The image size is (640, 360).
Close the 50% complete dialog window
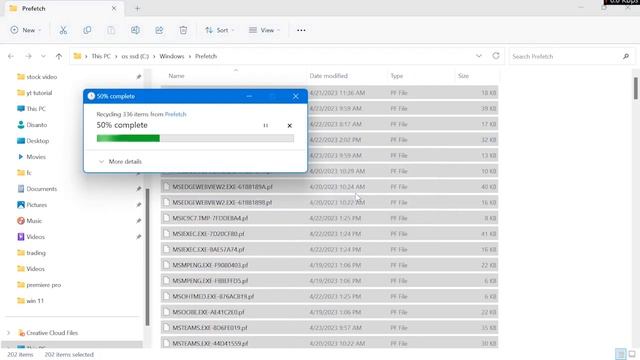[x=296, y=96]
